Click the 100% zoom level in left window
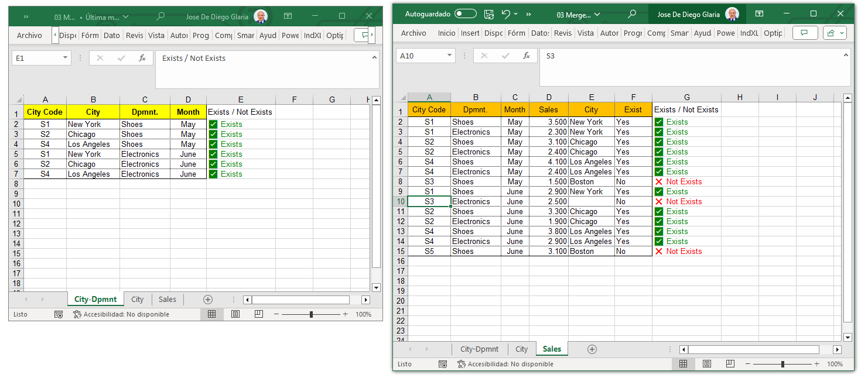Image resolution: width=868 pixels, height=378 pixels. tap(364, 314)
